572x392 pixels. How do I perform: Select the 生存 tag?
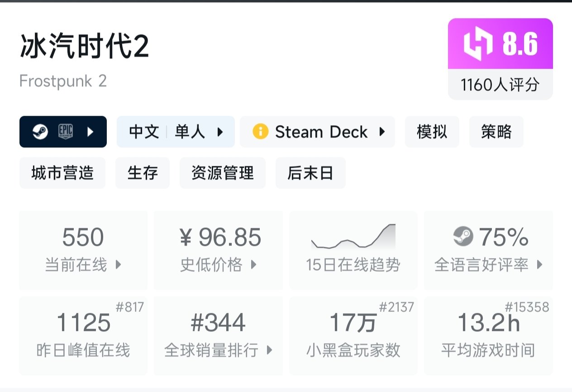tap(142, 173)
